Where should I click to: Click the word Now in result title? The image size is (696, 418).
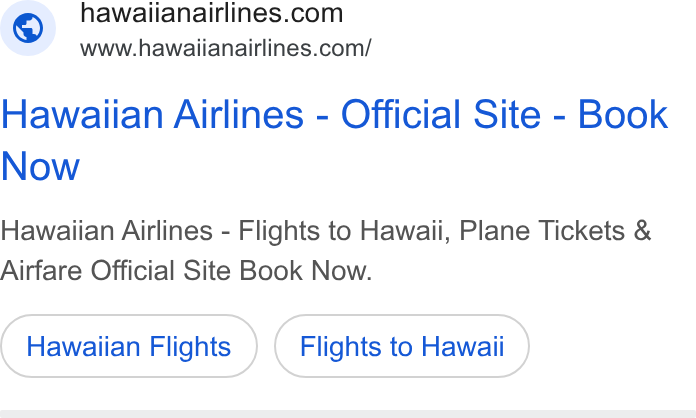point(40,167)
